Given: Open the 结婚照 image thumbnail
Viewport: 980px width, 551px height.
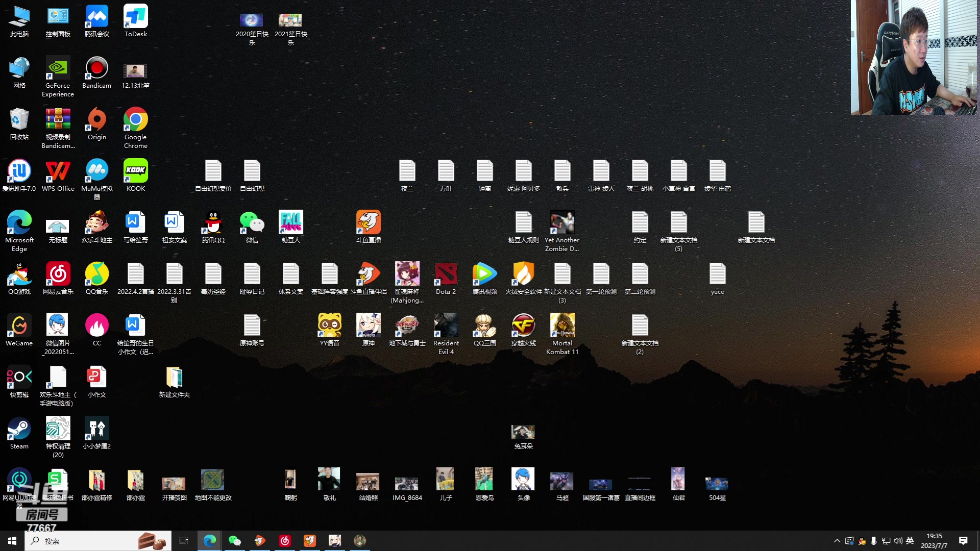Looking at the screenshot, I should [369, 487].
